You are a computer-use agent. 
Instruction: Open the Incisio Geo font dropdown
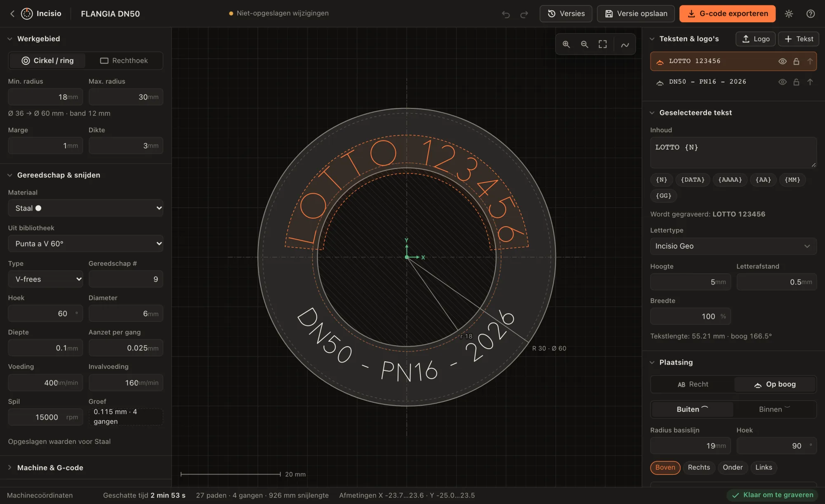[x=733, y=246]
